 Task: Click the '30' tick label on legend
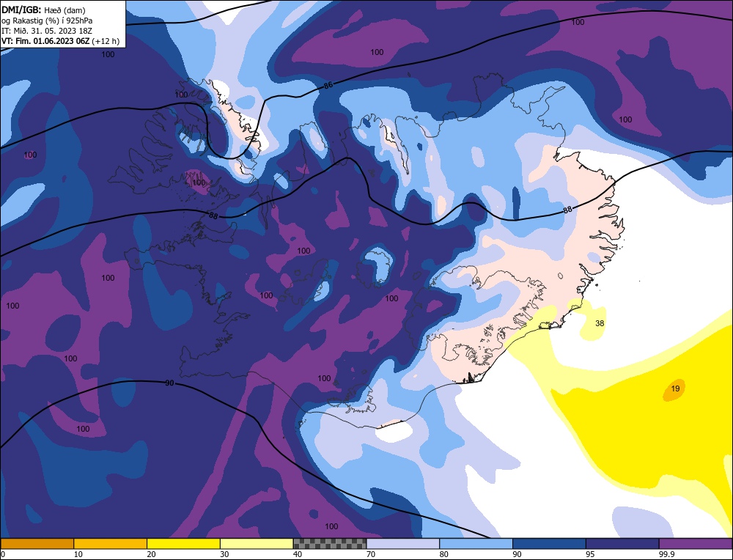tap(225, 554)
